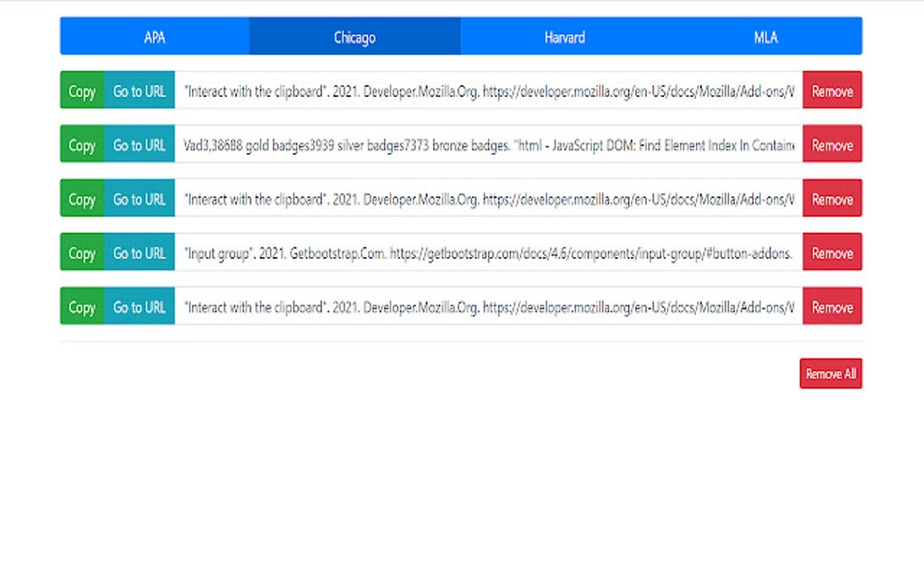The width and height of the screenshot is (924, 578).
Task: Go to URL of the Input group citation
Action: tap(139, 253)
